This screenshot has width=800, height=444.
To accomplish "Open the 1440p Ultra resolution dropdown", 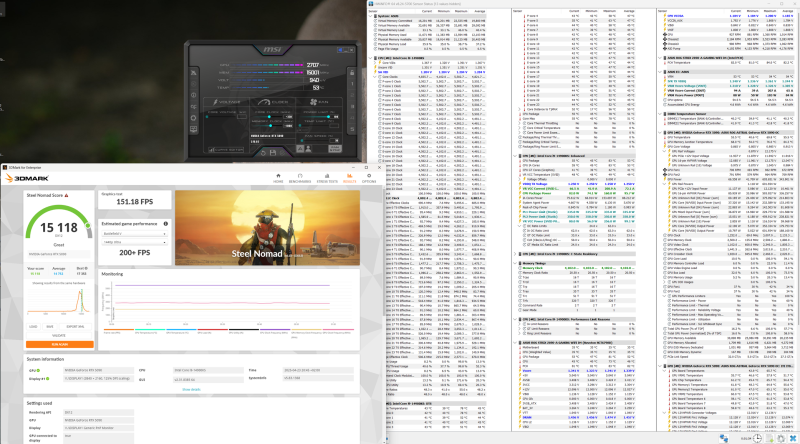I will point(135,242).
